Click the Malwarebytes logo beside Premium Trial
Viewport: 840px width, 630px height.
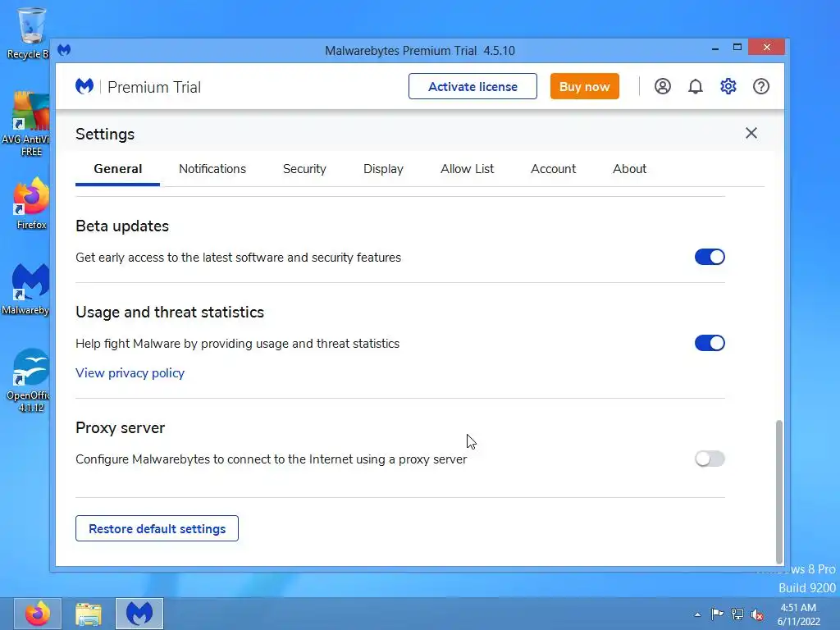[x=84, y=86]
